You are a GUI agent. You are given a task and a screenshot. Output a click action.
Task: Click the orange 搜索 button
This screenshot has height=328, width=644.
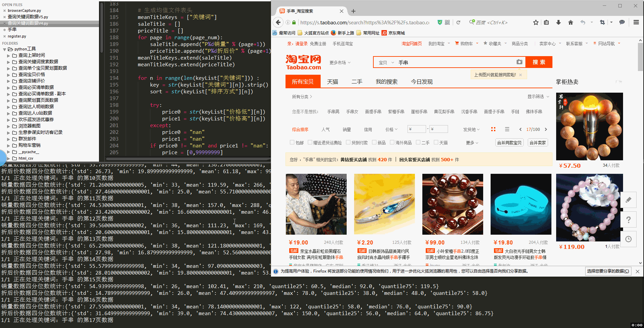pos(539,62)
